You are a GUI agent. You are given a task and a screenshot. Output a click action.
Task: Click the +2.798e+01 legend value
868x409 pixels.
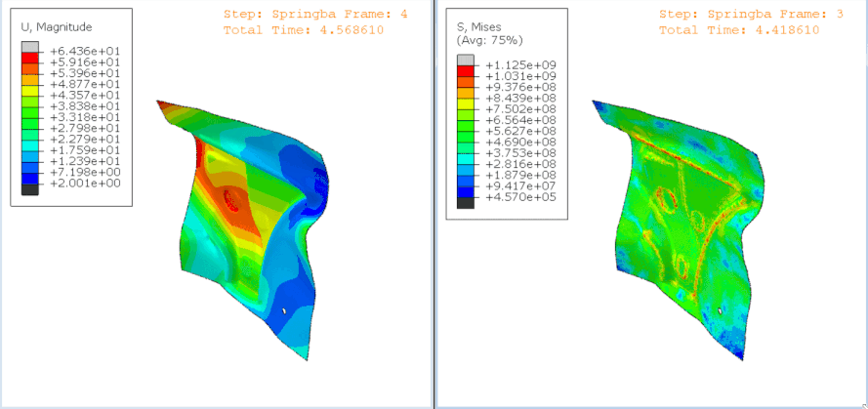(85, 129)
